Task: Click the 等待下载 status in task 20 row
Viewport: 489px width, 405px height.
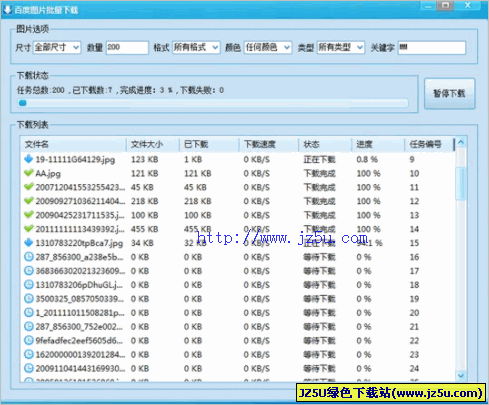Action: point(319,313)
